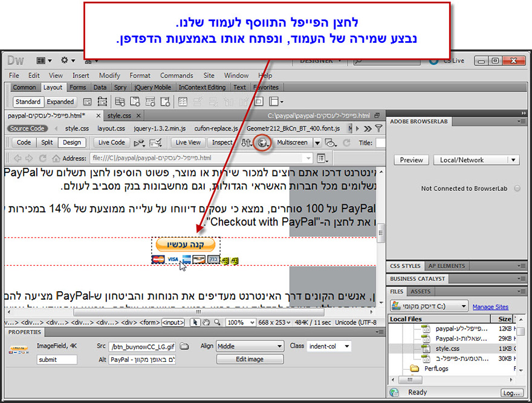Switch to Design view

[72, 143]
